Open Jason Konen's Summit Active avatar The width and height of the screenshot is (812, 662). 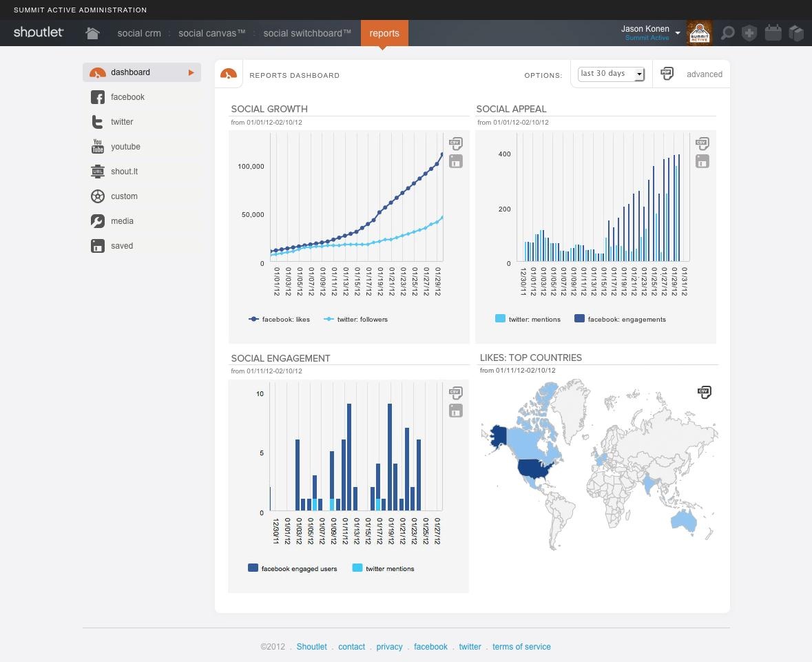[699, 33]
